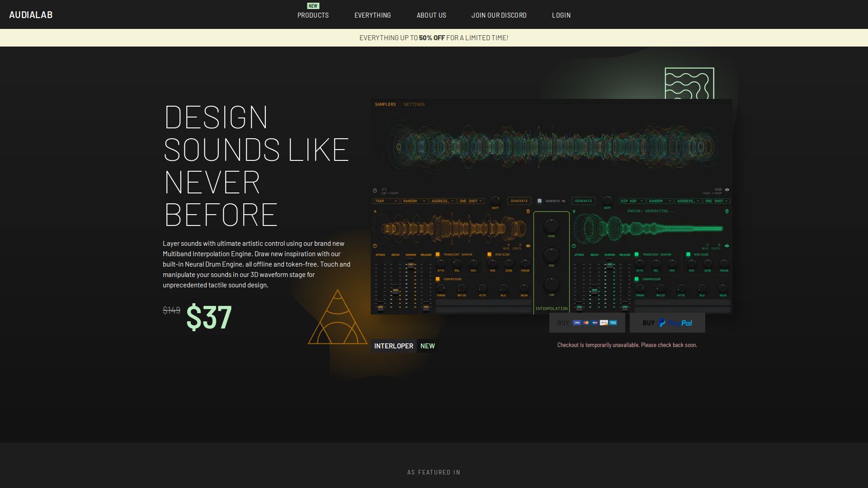Click the green help icon below waveform B
Image resolution: width=868 pixels, height=488 pixels.
point(574,246)
